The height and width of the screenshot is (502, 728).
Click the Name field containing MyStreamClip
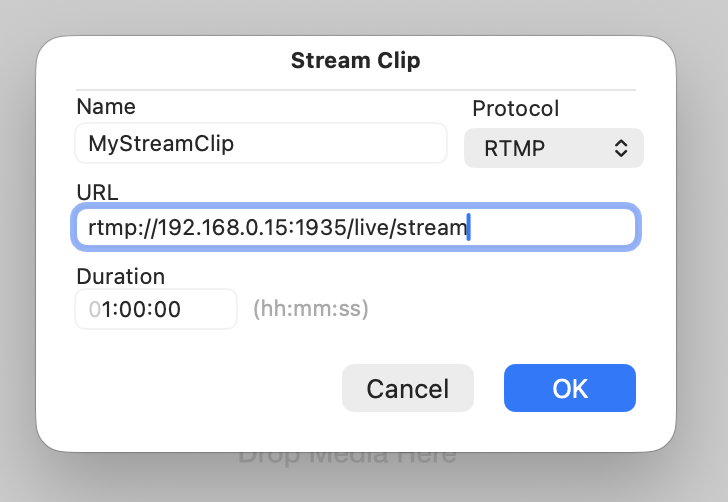260,143
